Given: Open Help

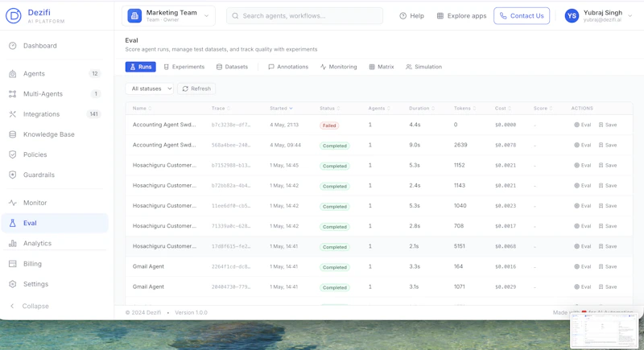Looking at the screenshot, I should coord(411,16).
